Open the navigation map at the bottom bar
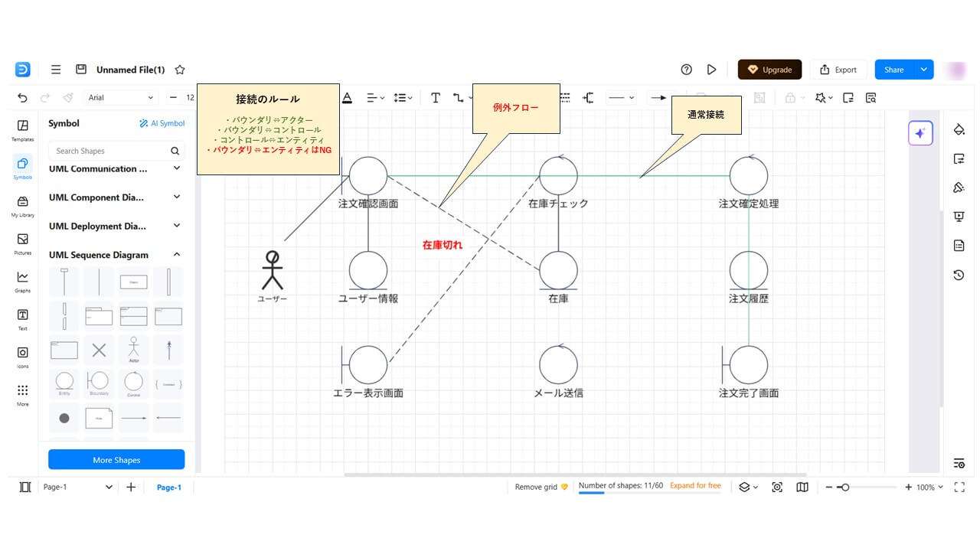The image size is (980, 551). pos(802,487)
